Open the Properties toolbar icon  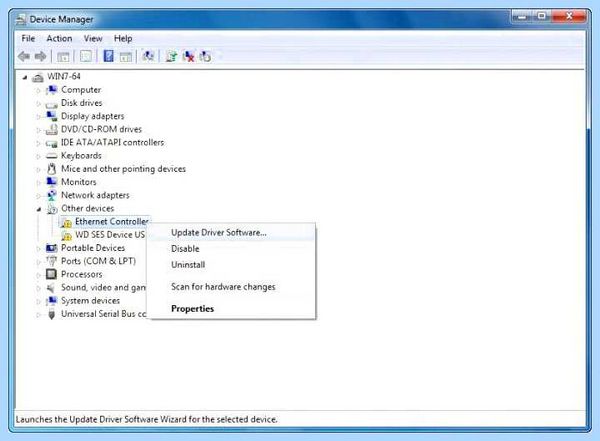(x=86, y=57)
